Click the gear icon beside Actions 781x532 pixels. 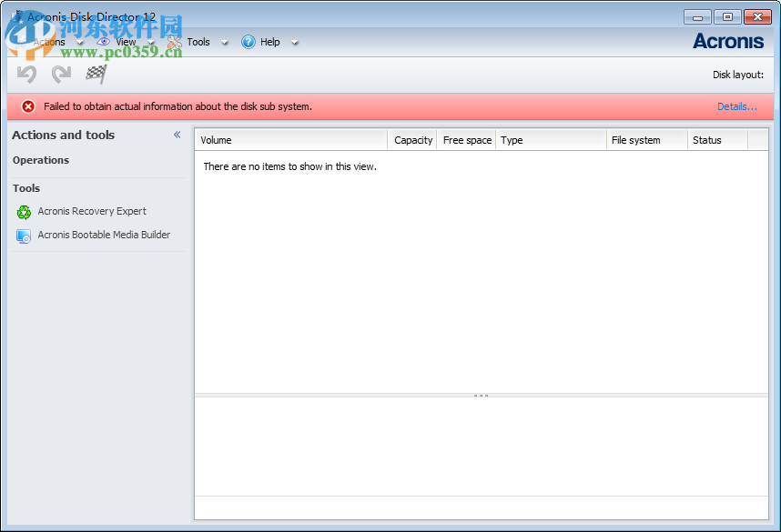[x=19, y=42]
